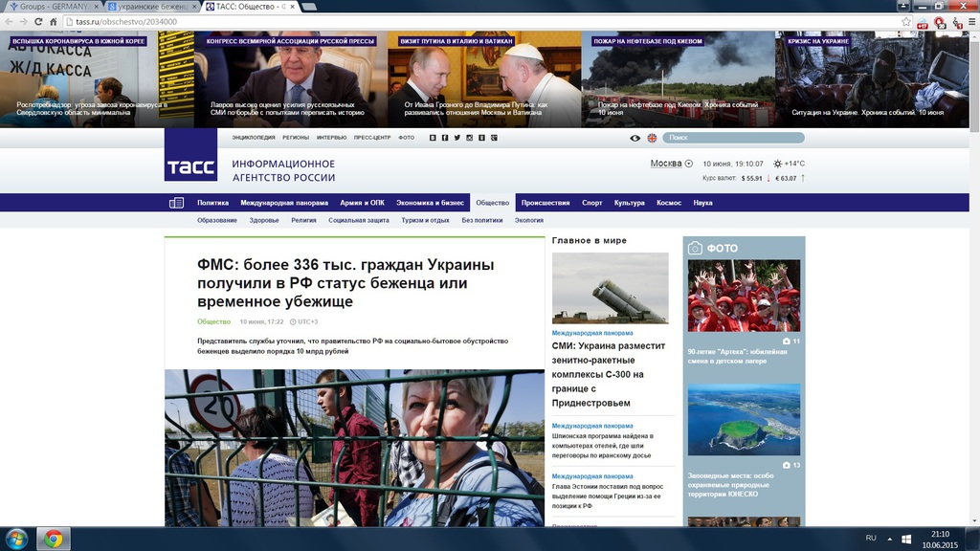Open the Без политики subsection
Image resolution: width=980 pixels, height=551 pixels.
[x=482, y=220]
